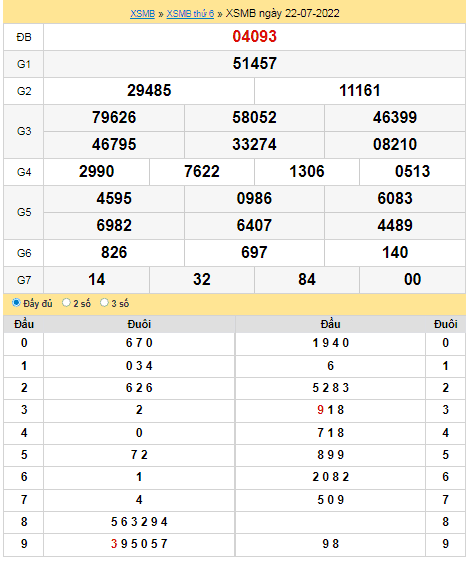Click the G1 prize number 51457
The image size is (470, 561).
254,64
